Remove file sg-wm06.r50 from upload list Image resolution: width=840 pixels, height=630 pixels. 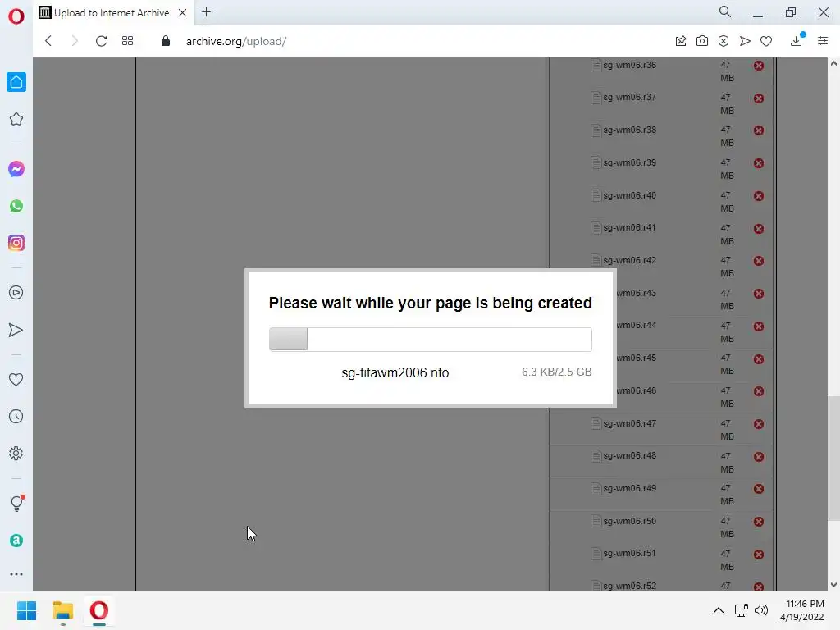click(x=759, y=521)
